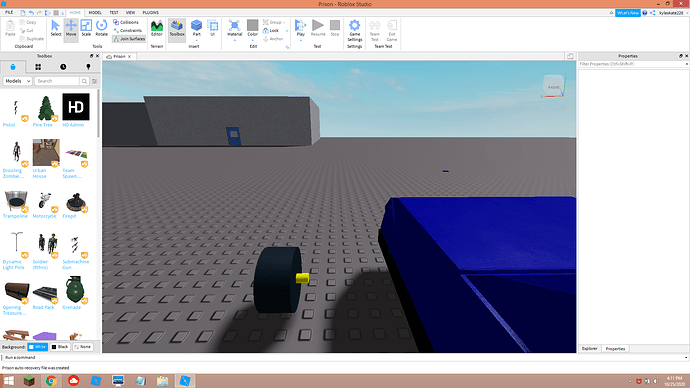Click the kyleskate226 account name
The image size is (690, 388).
click(671, 13)
